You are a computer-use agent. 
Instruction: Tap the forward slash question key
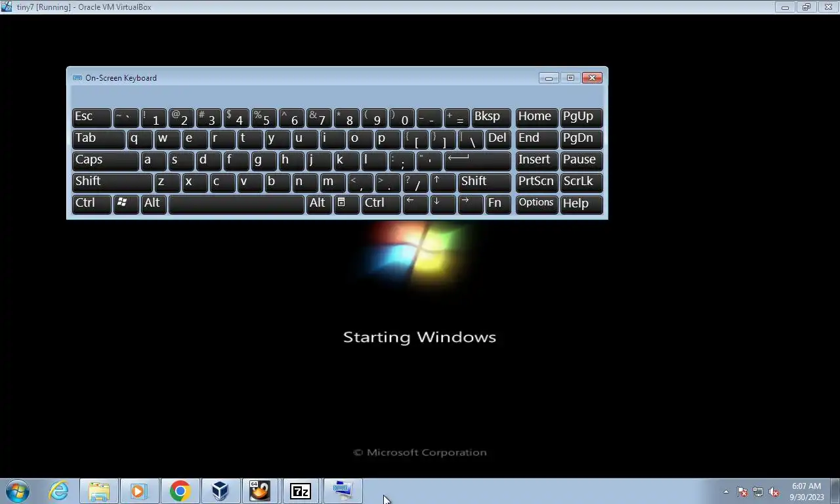[x=415, y=182]
